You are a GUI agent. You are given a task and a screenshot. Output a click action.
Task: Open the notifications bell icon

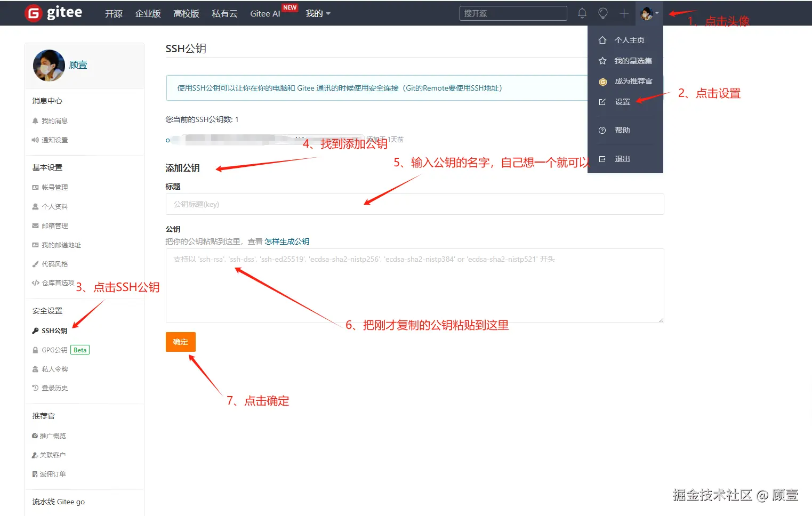[582, 13]
